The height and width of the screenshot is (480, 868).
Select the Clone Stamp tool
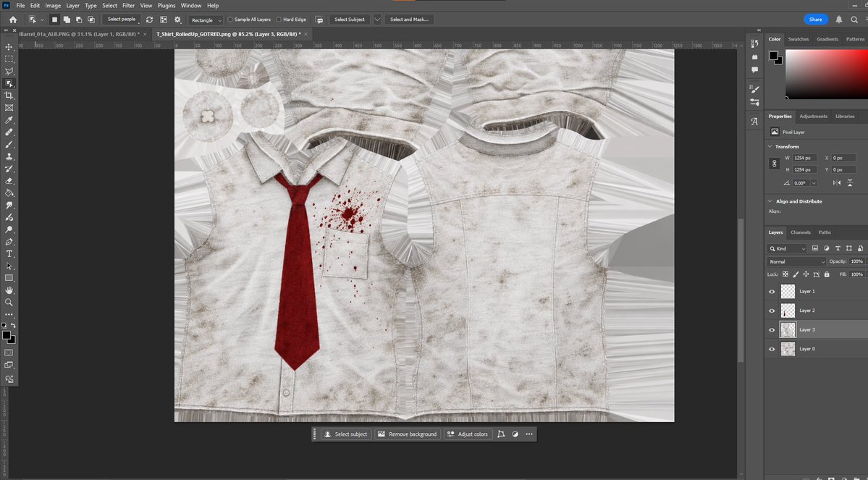[x=9, y=156]
